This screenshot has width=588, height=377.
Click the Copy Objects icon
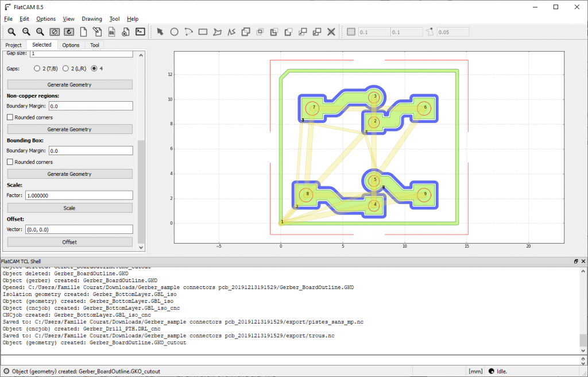317,32
